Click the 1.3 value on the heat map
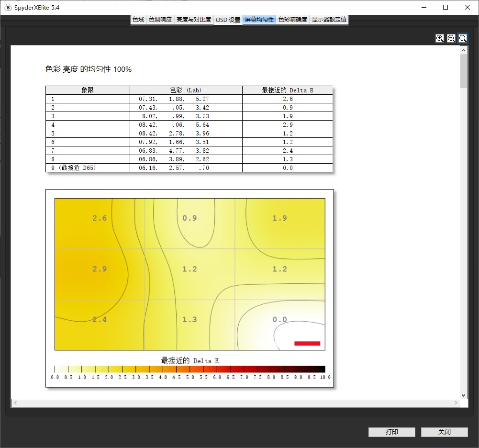 coord(189,320)
